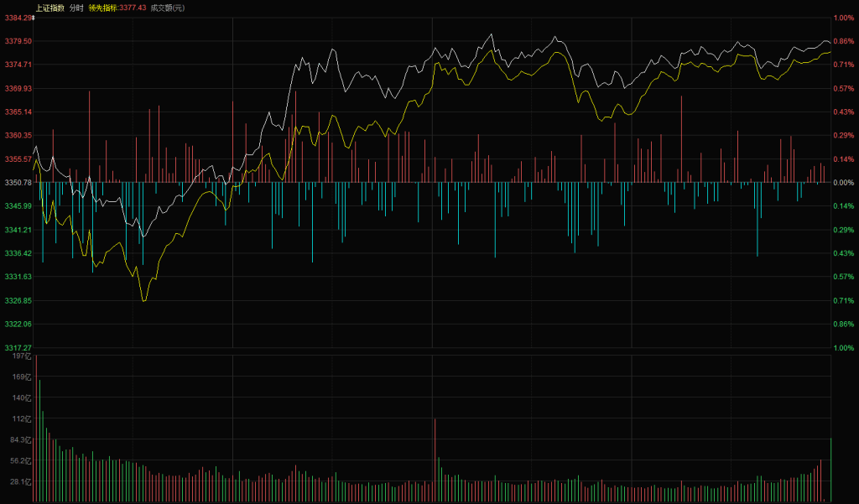This screenshot has height=504, width=859.
Task: Click the red 1.00% top percentage label
Action: (843, 18)
